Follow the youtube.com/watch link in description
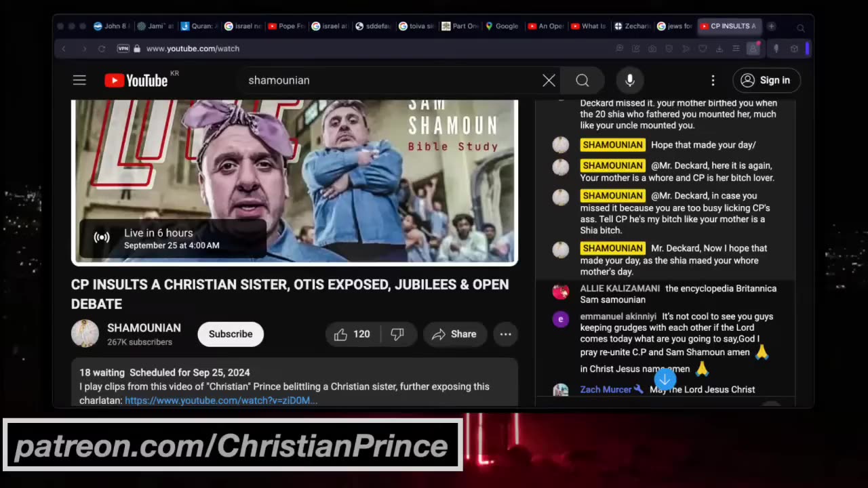This screenshot has width=868, height=488. click(x=221, y=401)
